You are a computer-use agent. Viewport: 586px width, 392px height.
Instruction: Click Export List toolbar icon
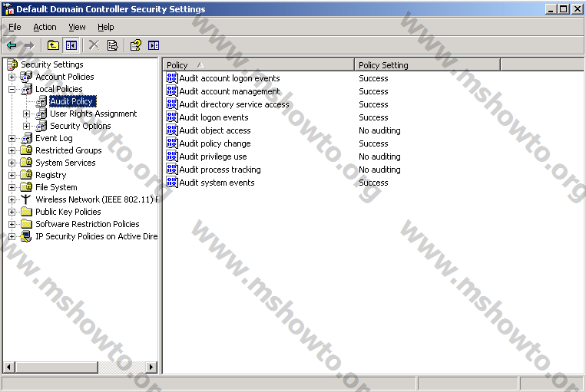click(112, 45)
